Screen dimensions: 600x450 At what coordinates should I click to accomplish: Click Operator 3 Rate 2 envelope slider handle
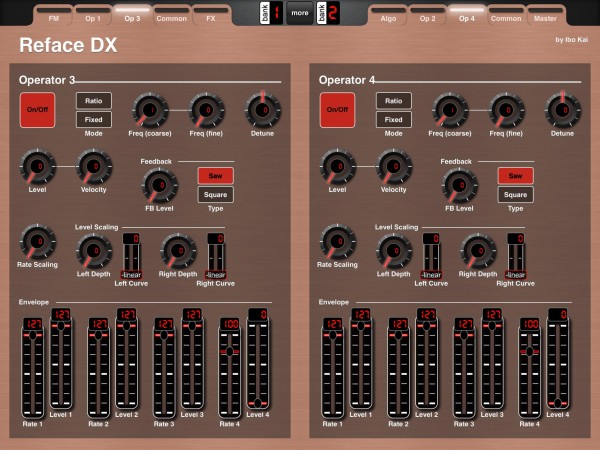98,335
